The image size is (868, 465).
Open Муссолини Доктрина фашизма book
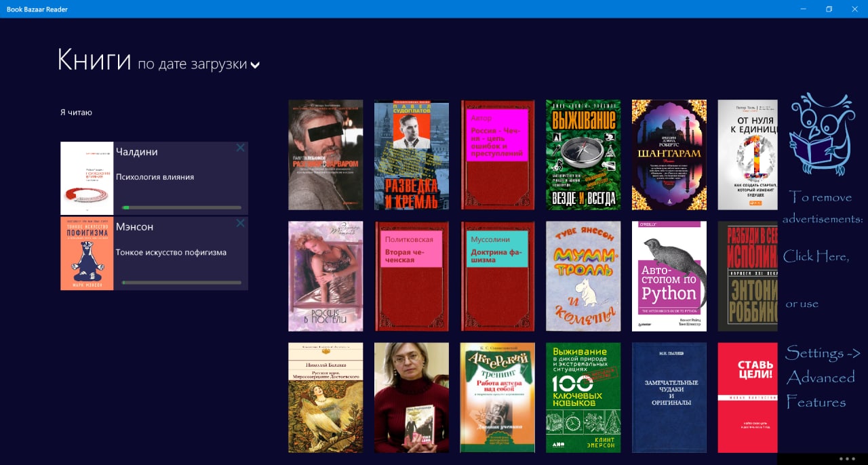tap(497, 276)
